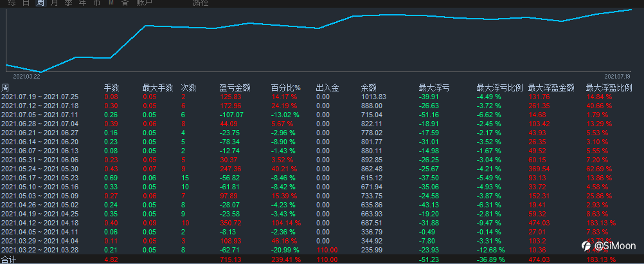Open the 账户 (account) tab
644x264 pixels.
[144, 3]
